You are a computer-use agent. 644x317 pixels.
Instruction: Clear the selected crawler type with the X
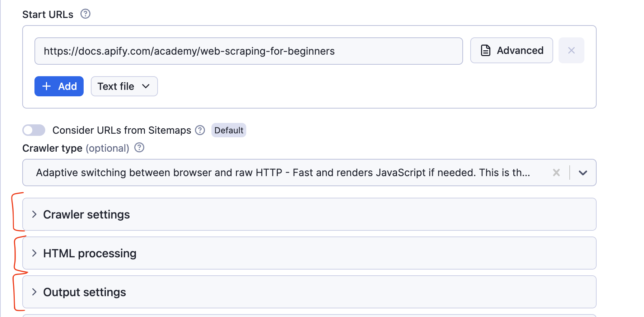point(556,173)
